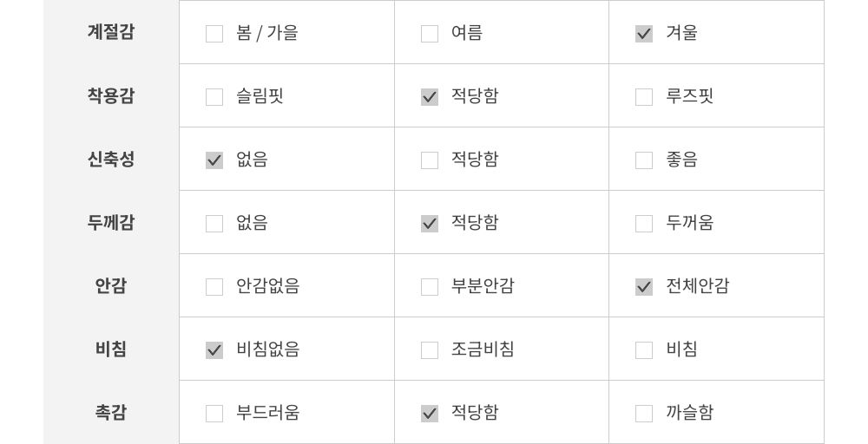Check the 조금비침 checkbox

click(430, 350)
